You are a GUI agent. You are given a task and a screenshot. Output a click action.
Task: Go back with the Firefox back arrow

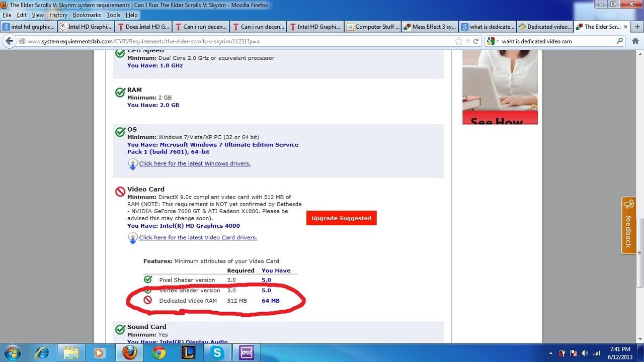9,41
